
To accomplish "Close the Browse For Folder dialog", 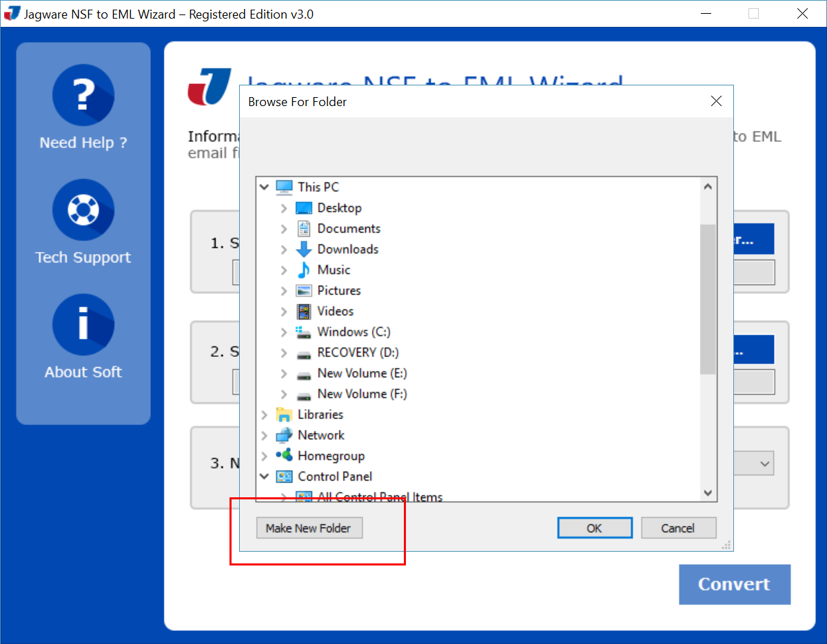I will pos(716,101).
